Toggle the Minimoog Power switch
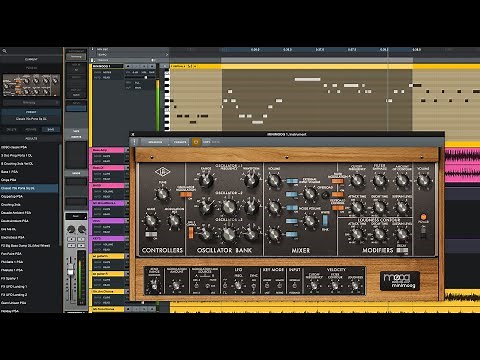The width and height of the screenshot is (480, 360). [x=423, y=232]
